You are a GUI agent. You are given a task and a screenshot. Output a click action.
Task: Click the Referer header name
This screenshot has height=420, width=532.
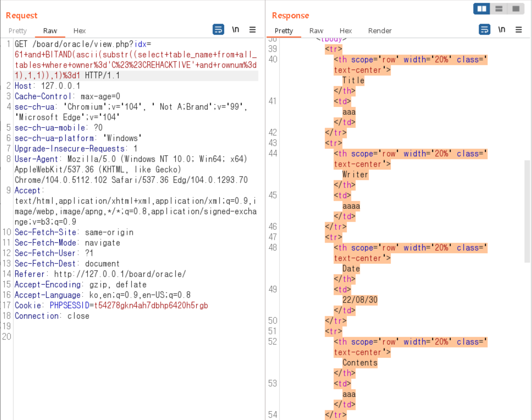click(30, 274)
